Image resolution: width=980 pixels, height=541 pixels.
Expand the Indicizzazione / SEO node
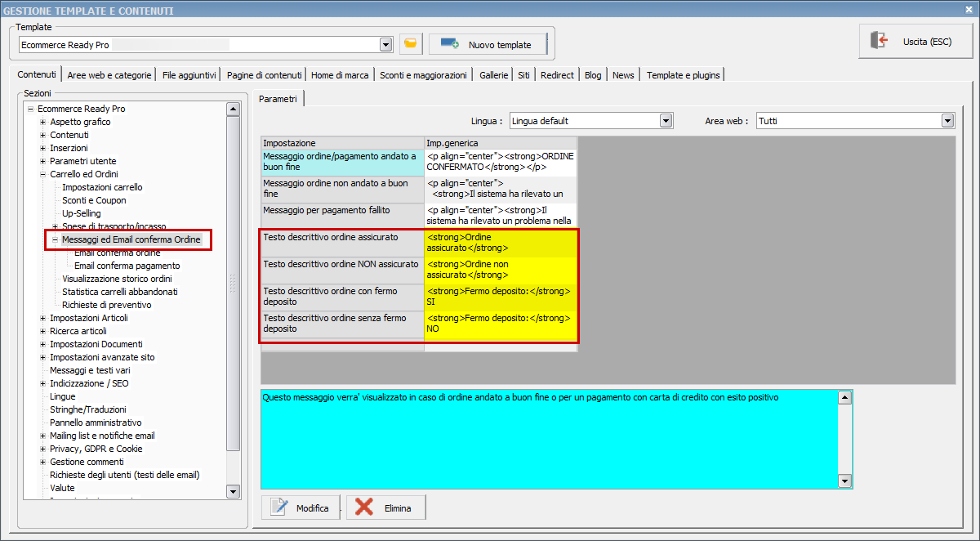pos(42,383)
